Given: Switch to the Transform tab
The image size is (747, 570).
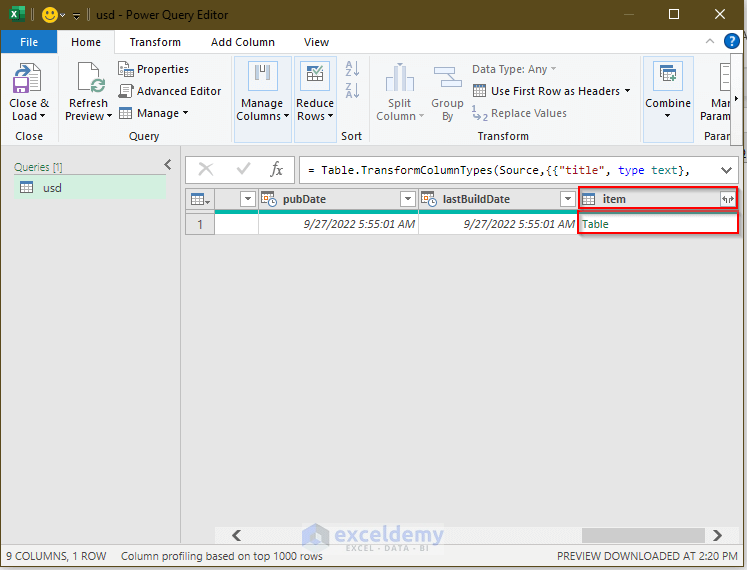Looking at the screenshot, I should [155, 42].
